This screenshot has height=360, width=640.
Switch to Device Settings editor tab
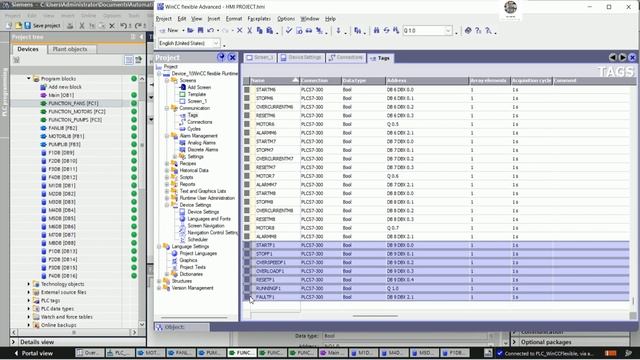click(x=301, y=58)
